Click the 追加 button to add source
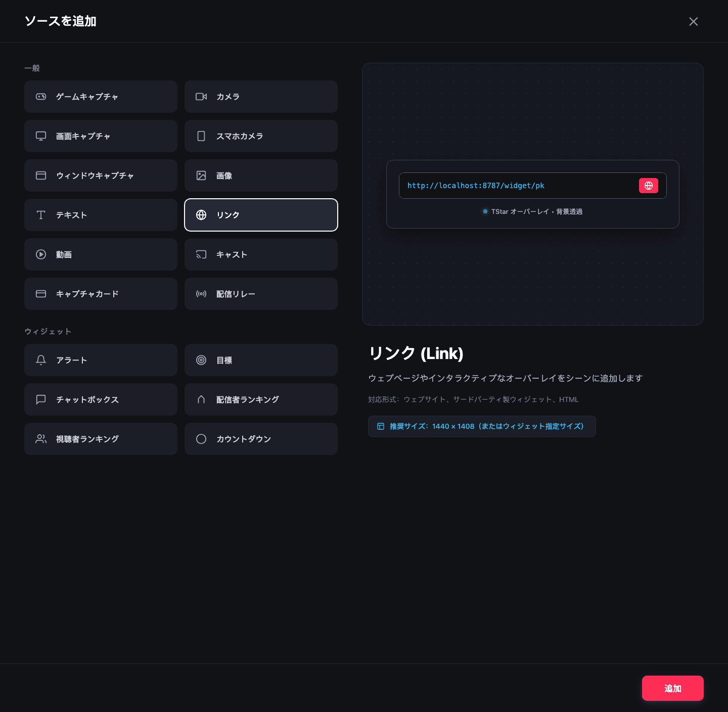 (673, 688)
